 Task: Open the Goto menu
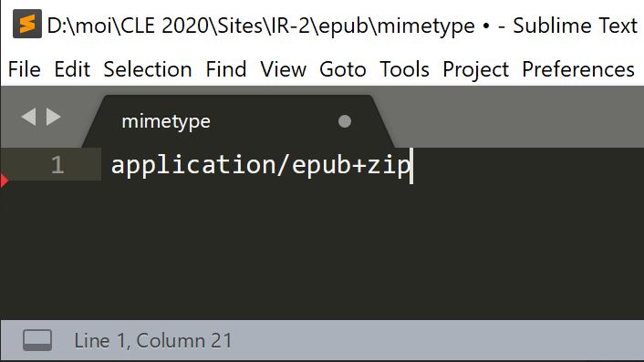(343, 69)
